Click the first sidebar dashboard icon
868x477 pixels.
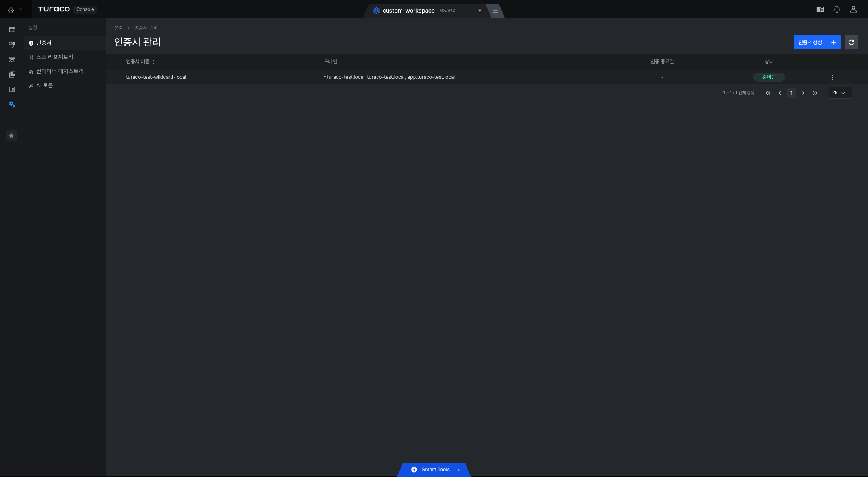point(12,30)
